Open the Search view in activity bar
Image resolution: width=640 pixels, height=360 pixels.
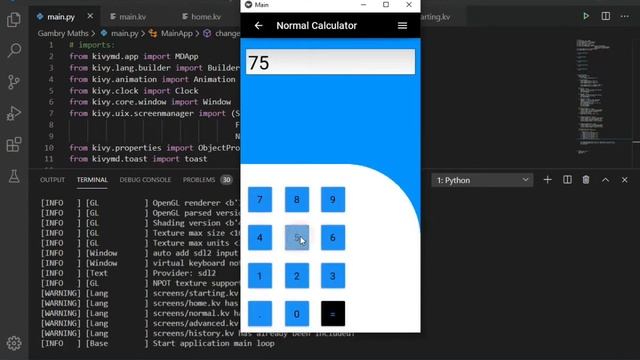click(x=14, y=50)
